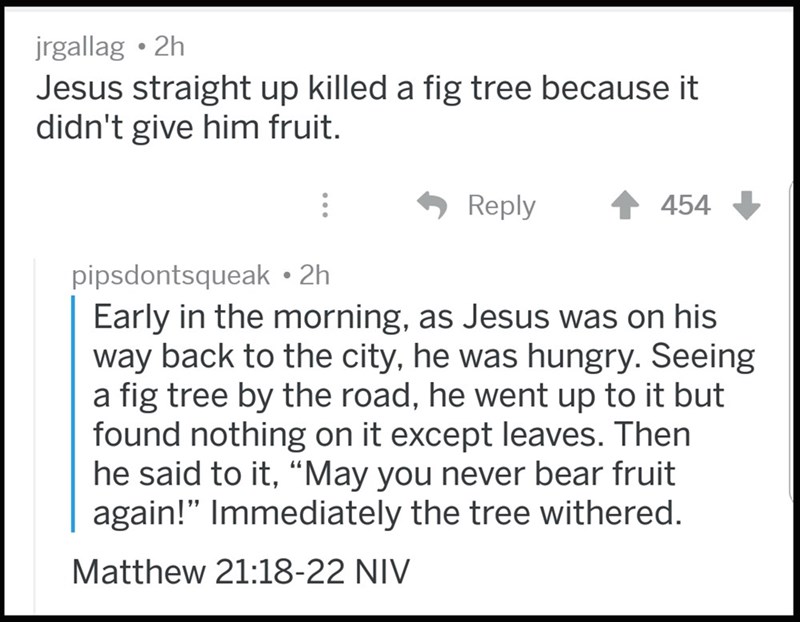The width and height of the screenshot is (800, 622).
Task: Click the 'Early in the morning' quoted line
Action: (x=405, y=318)
